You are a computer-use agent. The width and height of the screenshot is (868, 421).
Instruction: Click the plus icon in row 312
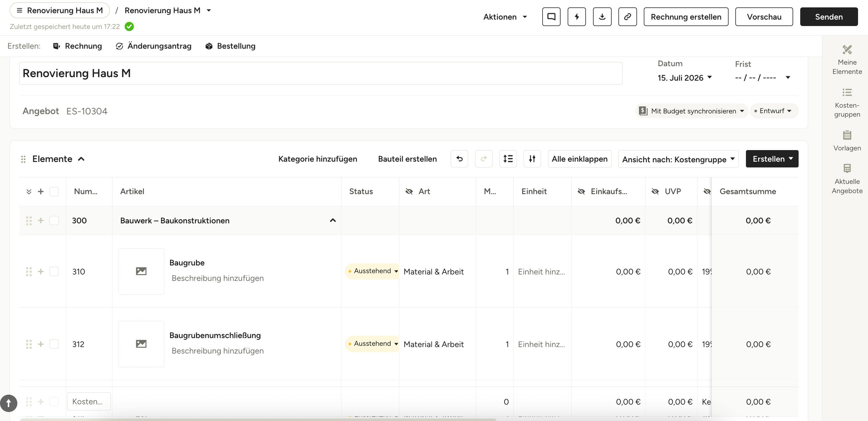[x=41, y=344]
